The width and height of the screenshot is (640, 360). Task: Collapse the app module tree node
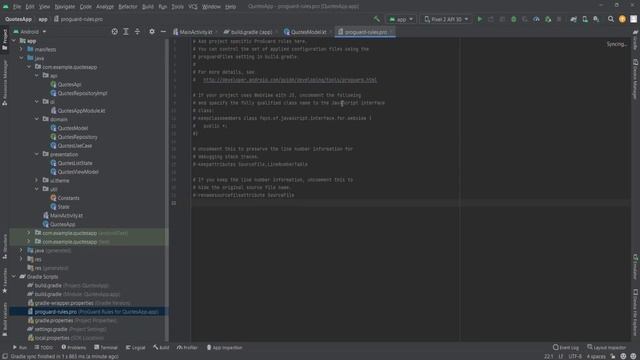(14, 41)
